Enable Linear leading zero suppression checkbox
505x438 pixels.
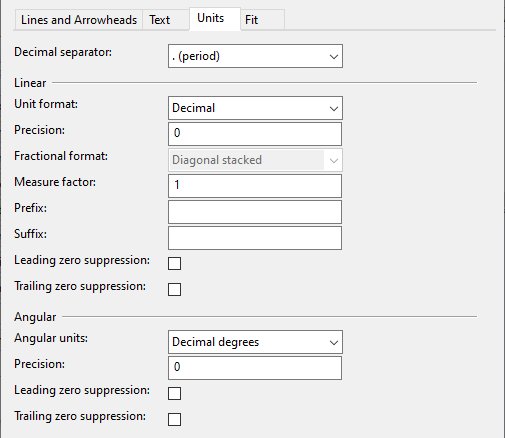click(x=175, y=263)
